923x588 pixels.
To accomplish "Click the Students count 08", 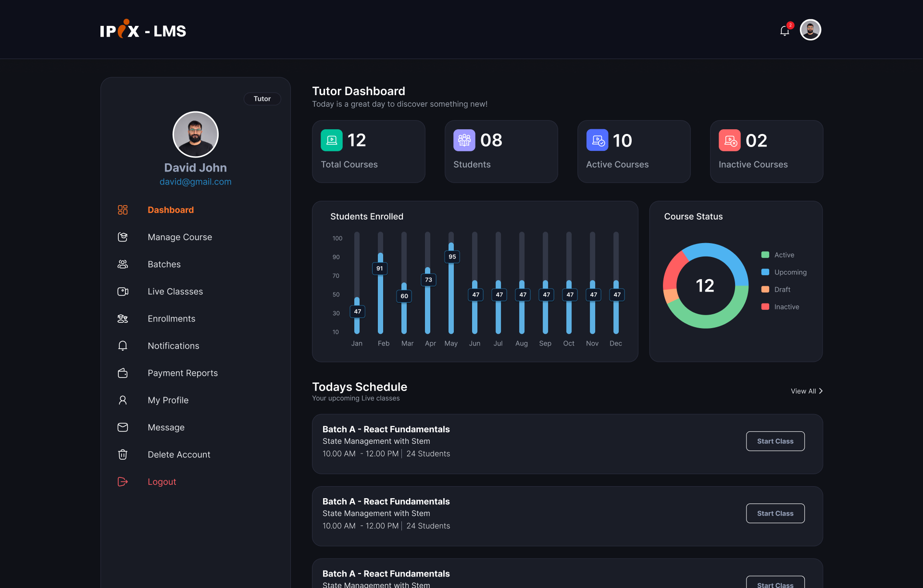I will click(491, 140).
